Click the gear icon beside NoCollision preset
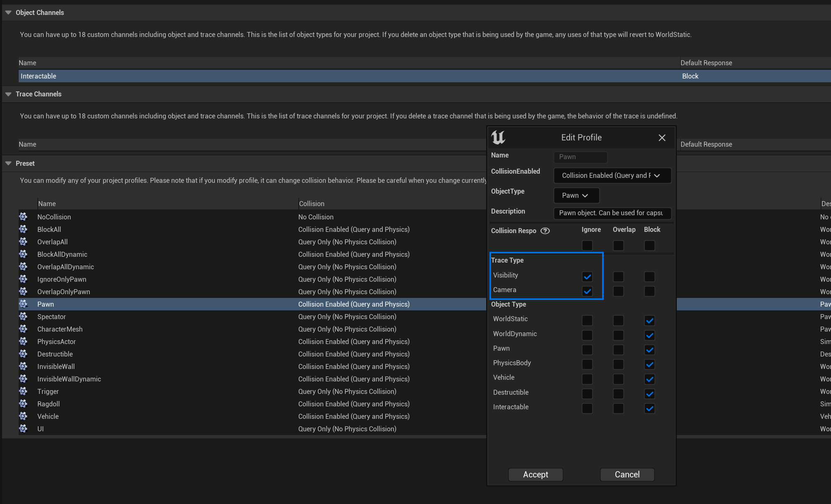Viewport: 831px width, 504px height. pyautogui.click(x=23, y=216)
